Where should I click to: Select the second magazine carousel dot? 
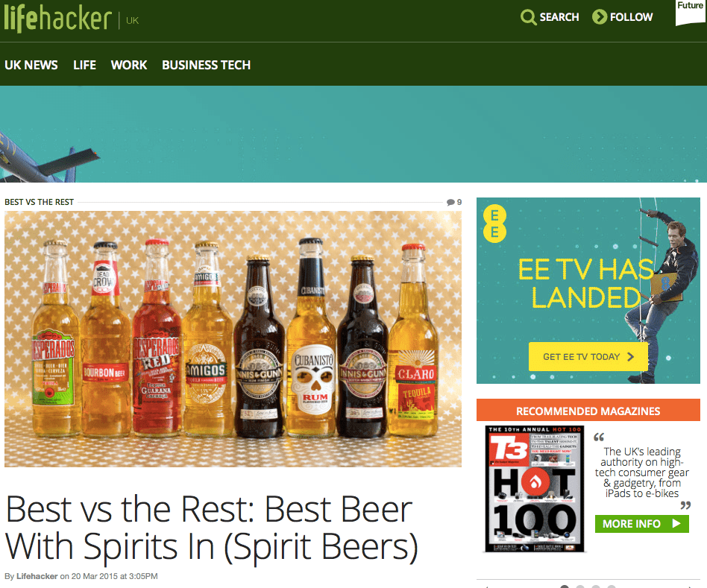pos(580,587)
